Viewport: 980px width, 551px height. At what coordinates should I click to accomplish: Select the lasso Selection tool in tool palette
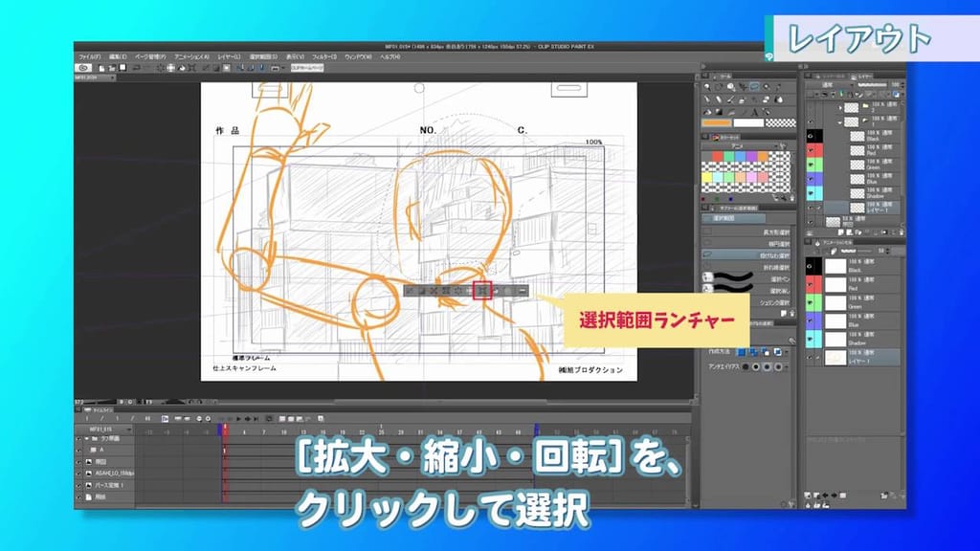pos(754,87)
